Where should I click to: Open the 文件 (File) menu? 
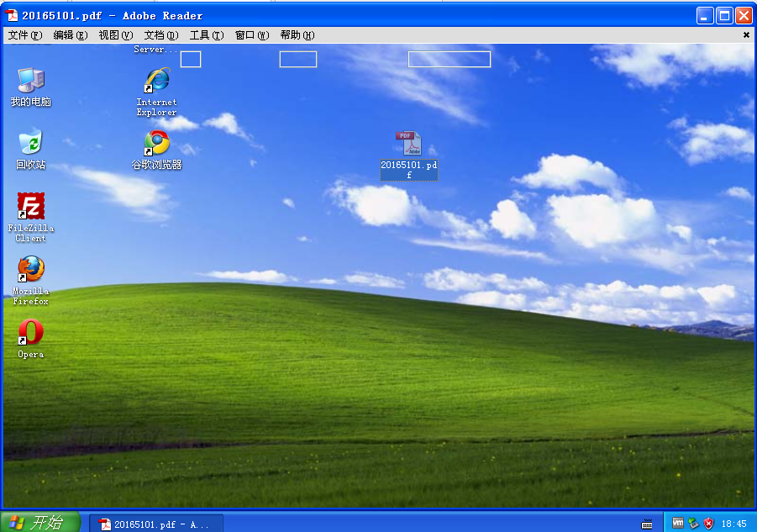[24, 35]
